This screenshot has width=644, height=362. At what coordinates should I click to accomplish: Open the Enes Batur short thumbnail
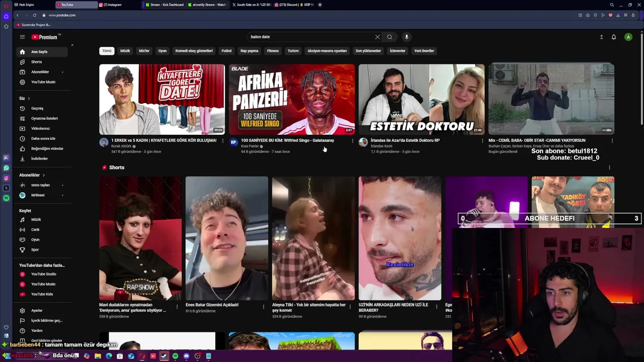tap(227, 238)
